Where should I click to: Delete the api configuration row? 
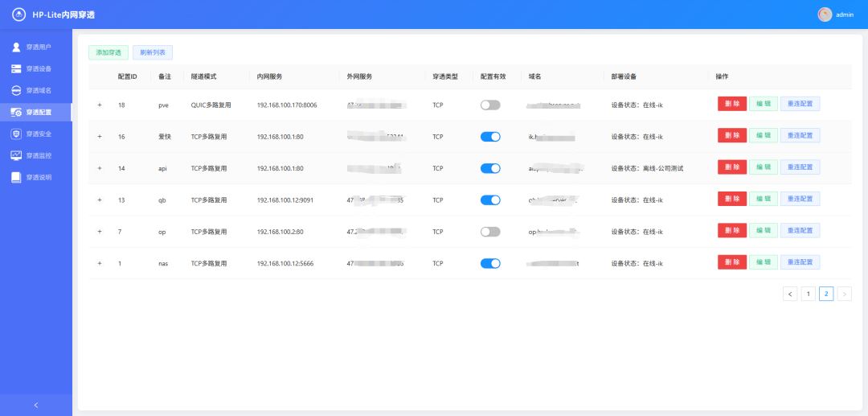731,167
